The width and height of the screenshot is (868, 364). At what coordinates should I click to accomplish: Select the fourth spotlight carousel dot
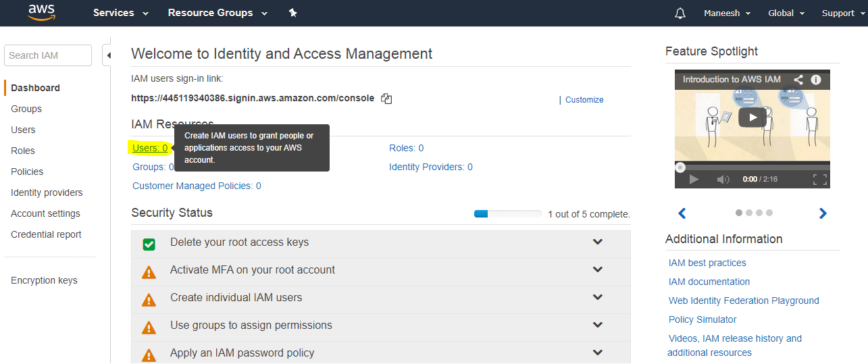click(769, 213)
